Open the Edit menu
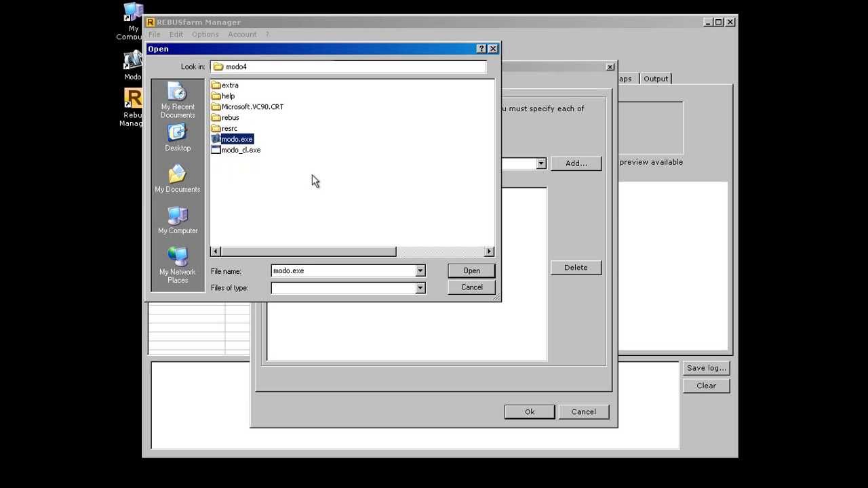The image size is (868, 488). 176,35
